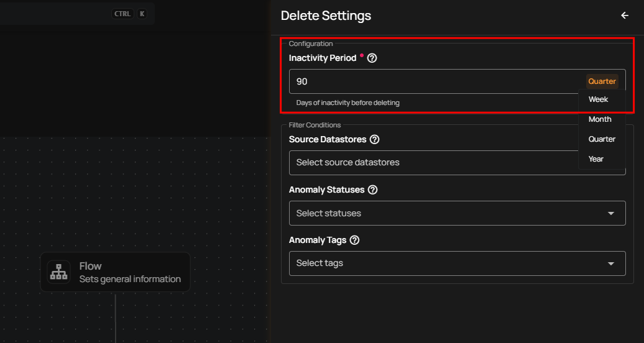The width and height of the screenshot is (644, 343).
Task: Click help icon beside Source Datastores
Action: (x=374, y=140)
